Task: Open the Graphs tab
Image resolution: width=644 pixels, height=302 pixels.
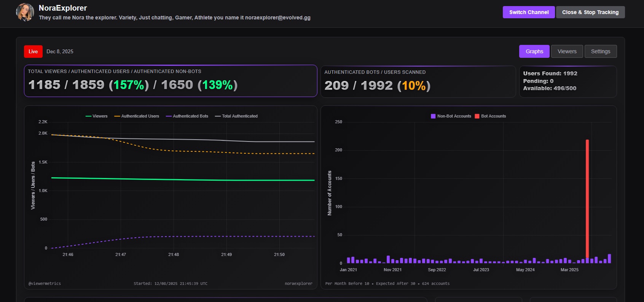Action: pos(534,51)
